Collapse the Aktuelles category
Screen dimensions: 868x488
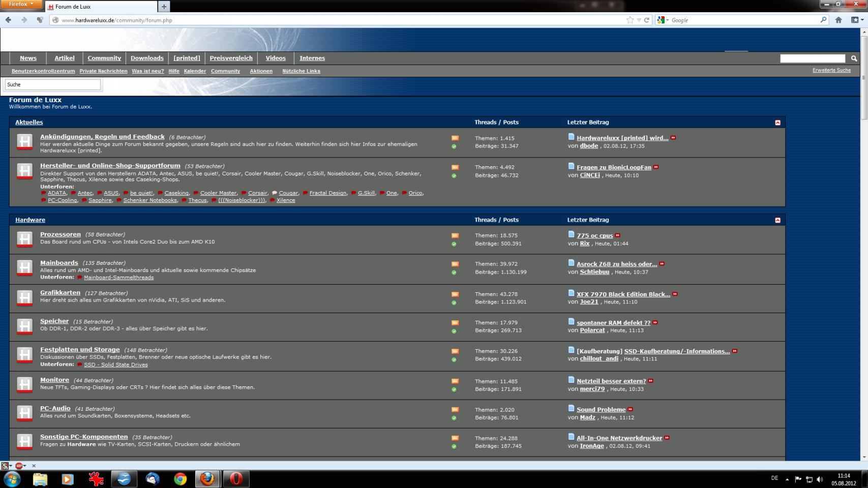click(x=777, y=123)
